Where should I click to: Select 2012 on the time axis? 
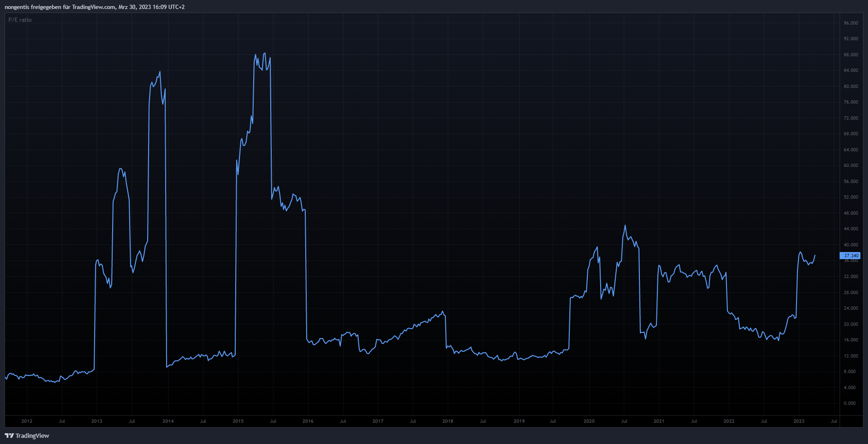coord(27,421)
